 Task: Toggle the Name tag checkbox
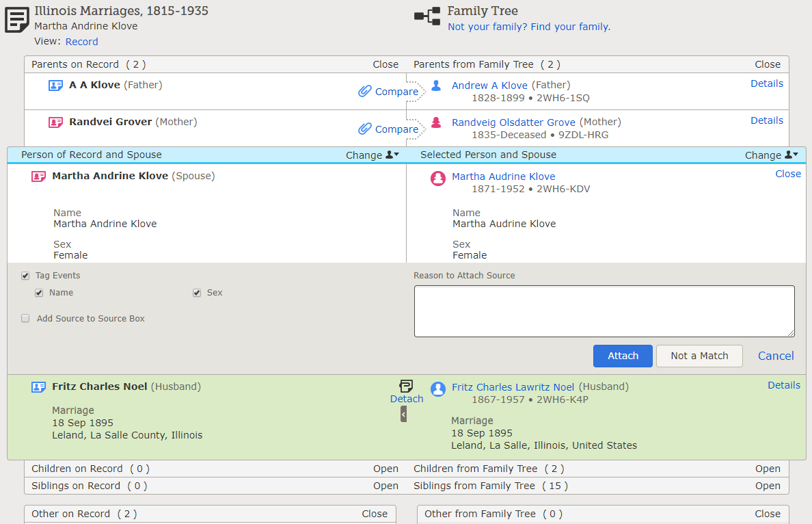pyautogui.click(x=40, y=293)
